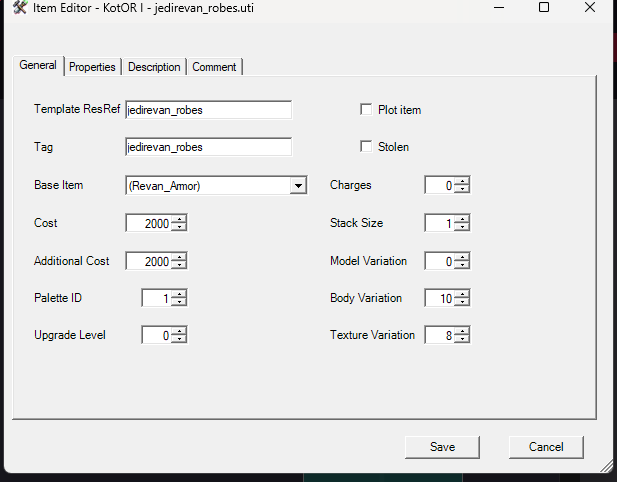Increment the Upgrade Level spinner
The image size is (617, 482).
click(179, 331)
